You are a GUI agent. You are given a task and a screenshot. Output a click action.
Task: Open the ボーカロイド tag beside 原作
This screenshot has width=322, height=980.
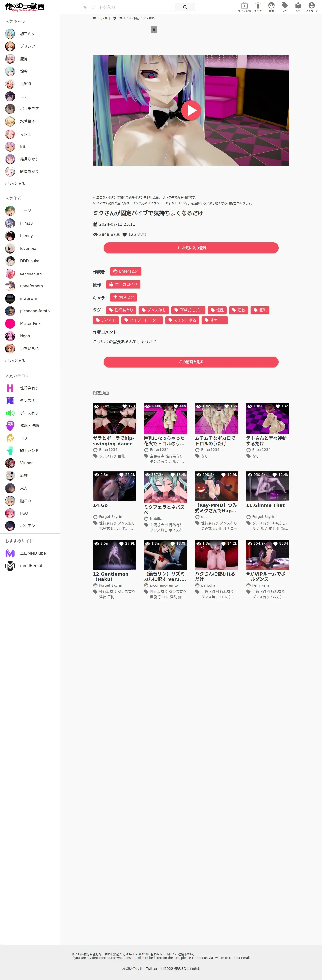(123, 284)
